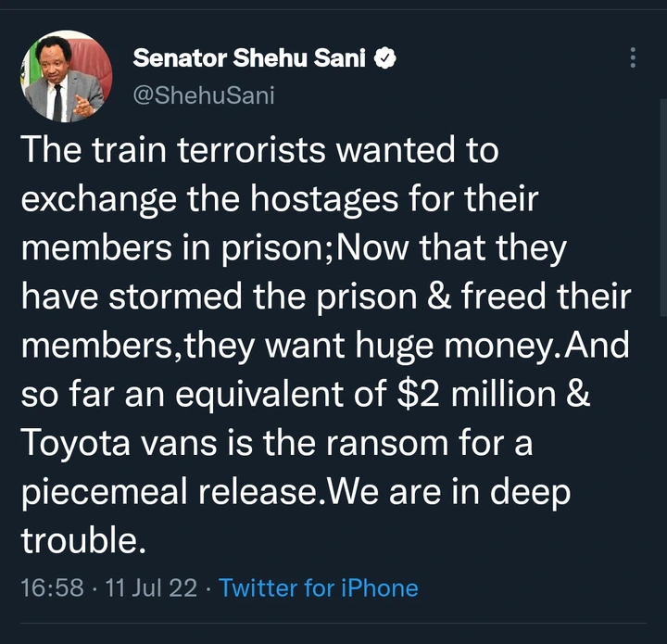Click the display name Senator Shehu Sani
The height and width of the screenshot is (644, 667).
[x=251, y=58]
